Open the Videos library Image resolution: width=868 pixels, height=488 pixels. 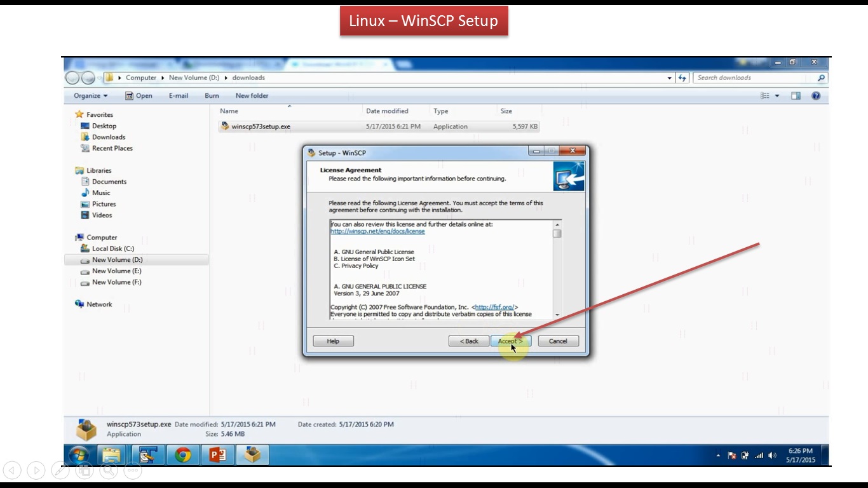[x=97, y=215]
